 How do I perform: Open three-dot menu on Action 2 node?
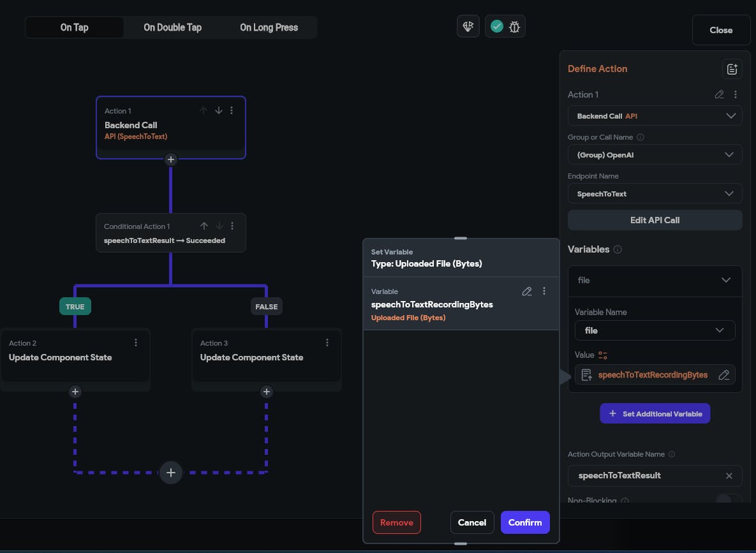click(136, 343)
